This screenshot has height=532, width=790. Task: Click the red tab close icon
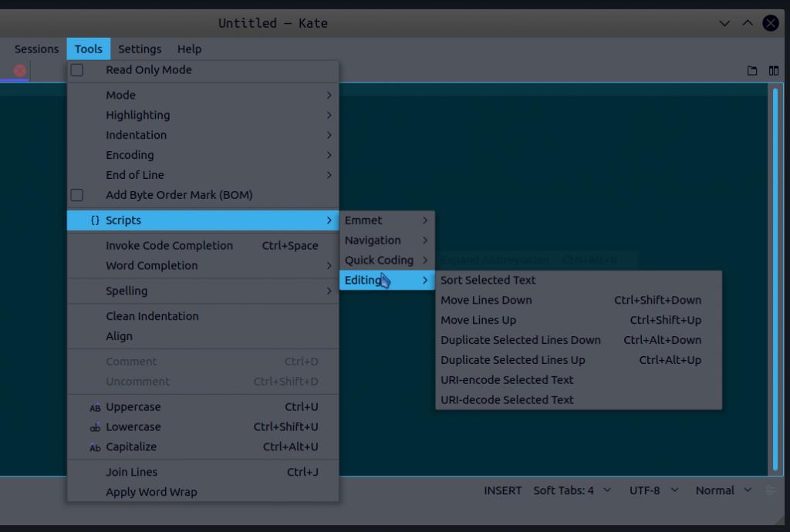coord(20,71)
